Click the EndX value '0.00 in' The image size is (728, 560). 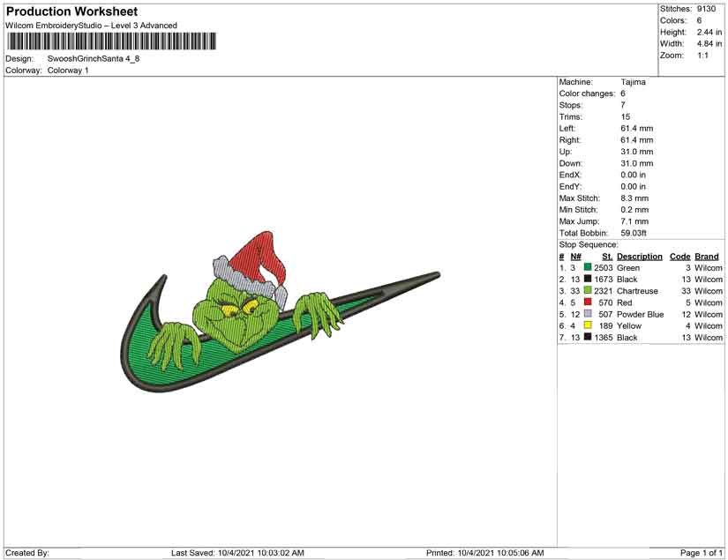tap(634, 175)
